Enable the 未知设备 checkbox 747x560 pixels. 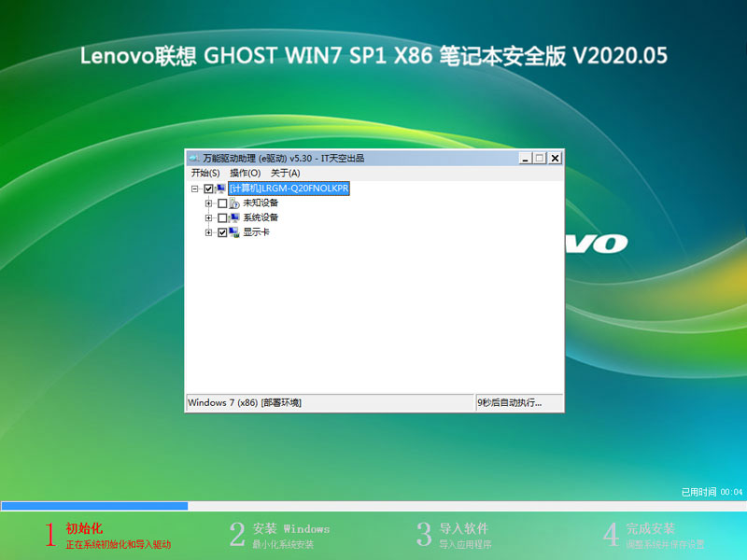tap(223, 202)
